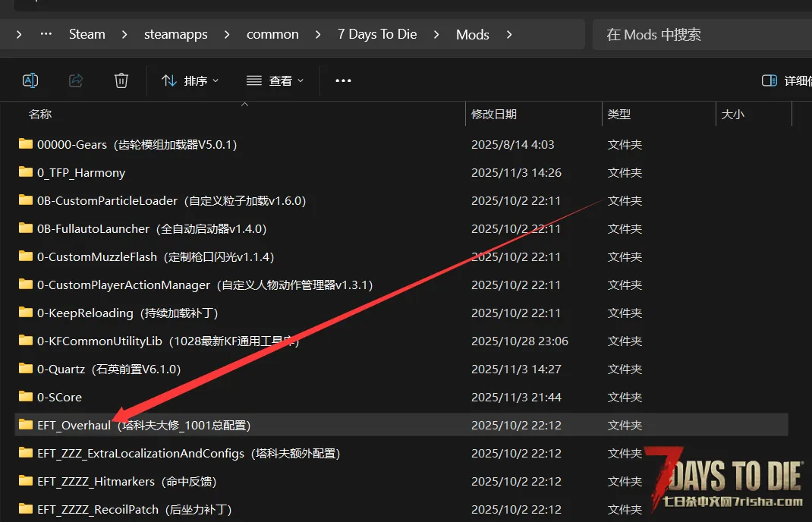Sort by 名称 column header

click(x=40, y=114)
